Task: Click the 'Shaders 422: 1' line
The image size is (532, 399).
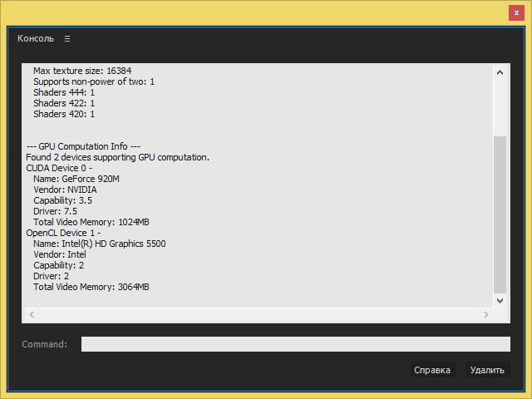Action: [x=64, y=103]
